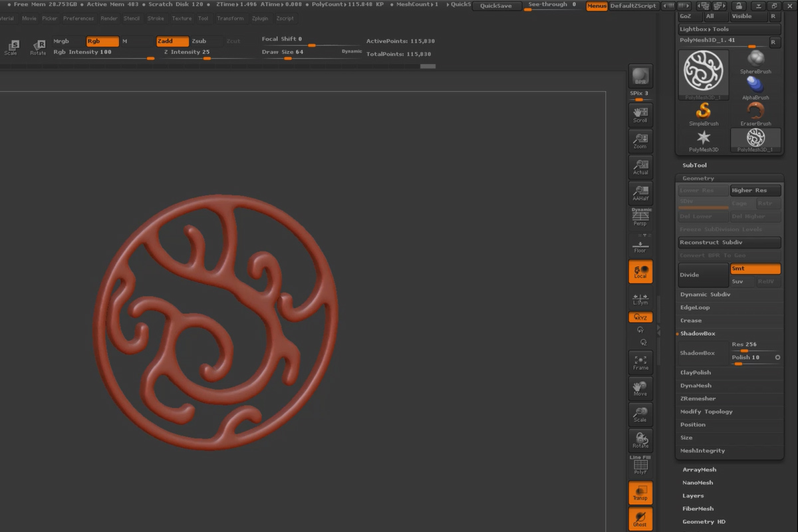Click the Divide button
The height and width of the screenshot is (532, 798).
(x=703, y=275)
